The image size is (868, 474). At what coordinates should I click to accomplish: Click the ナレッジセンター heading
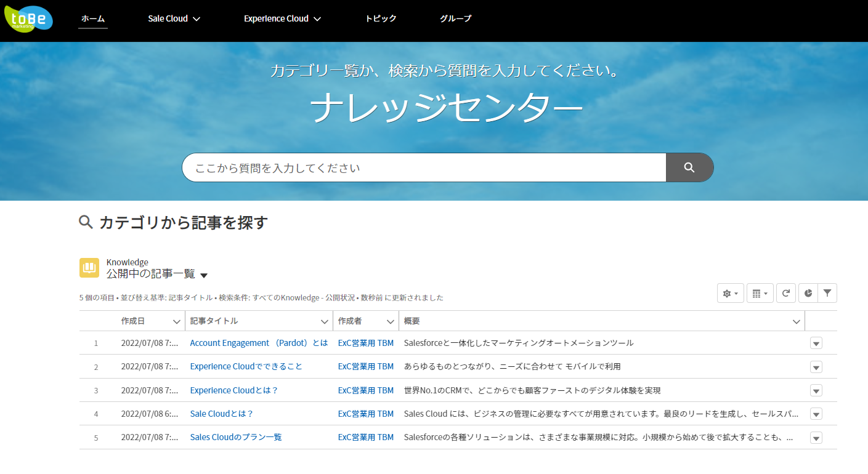[447, 108]
